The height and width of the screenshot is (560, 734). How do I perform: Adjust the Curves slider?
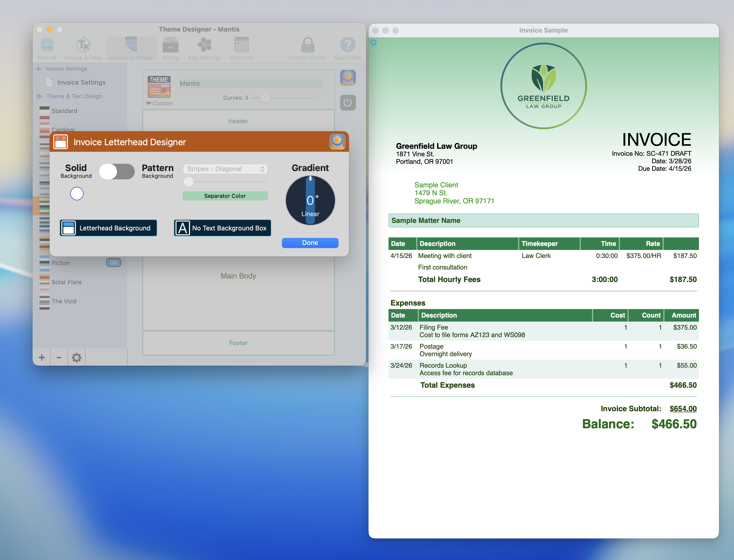[x=265, y=98]
